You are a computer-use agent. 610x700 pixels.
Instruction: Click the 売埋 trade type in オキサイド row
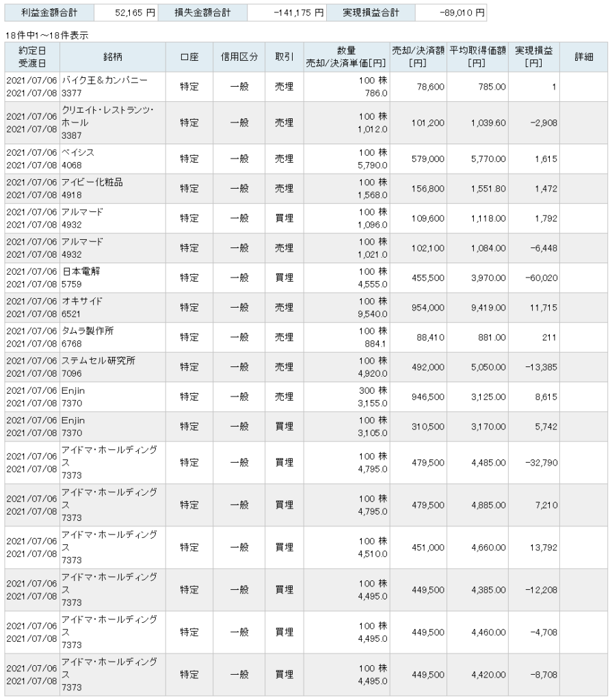click(x=284, y=308)
